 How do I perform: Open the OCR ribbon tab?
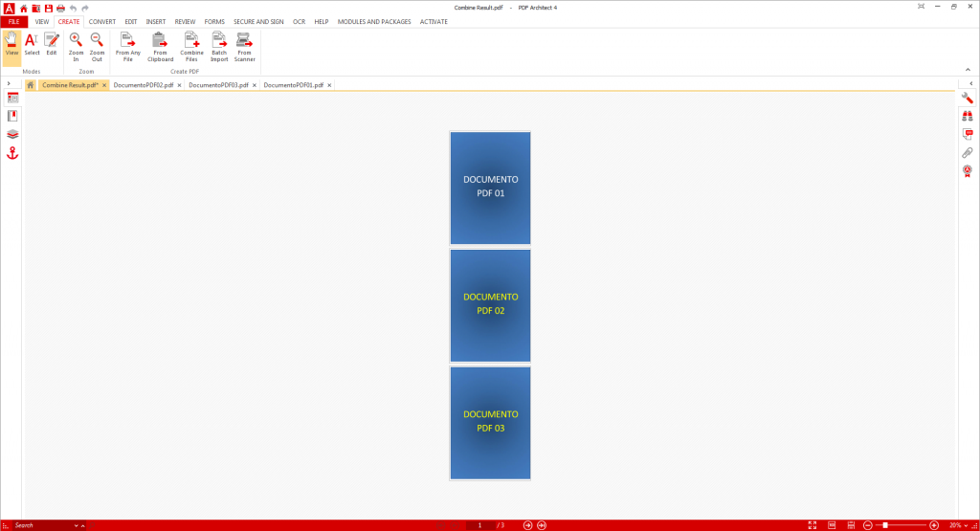pos(299,22)
